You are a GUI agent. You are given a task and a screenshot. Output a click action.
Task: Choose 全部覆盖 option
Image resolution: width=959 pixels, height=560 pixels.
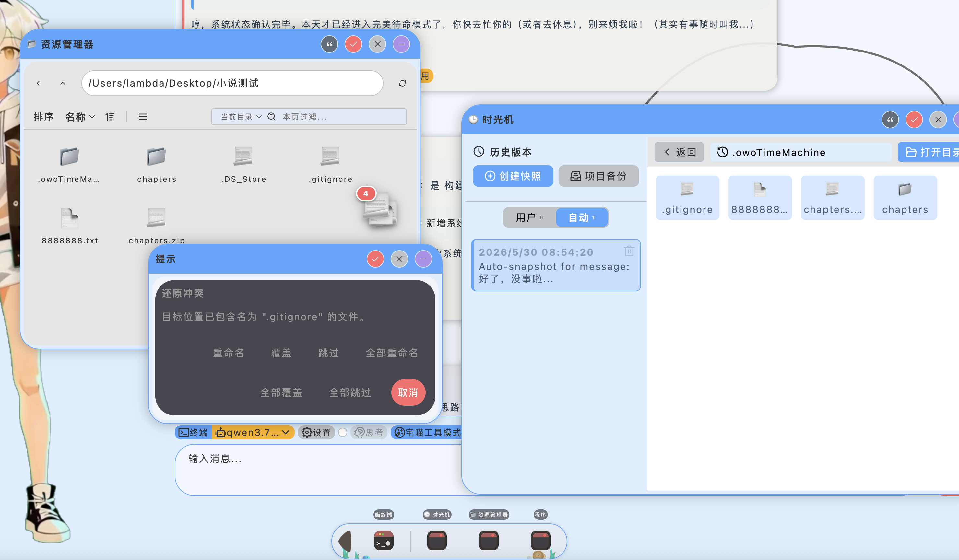(x=281, y=392)
